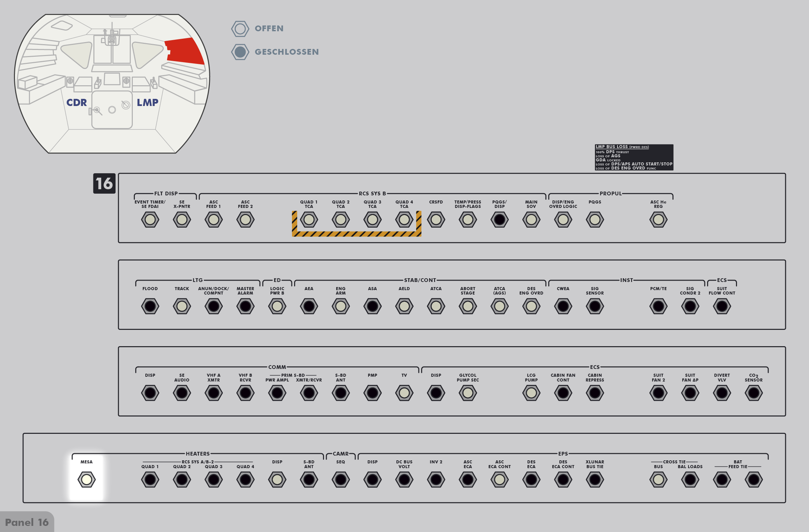
Task: Click the OFFEN legend hexagon
Action: click(240, 29)
